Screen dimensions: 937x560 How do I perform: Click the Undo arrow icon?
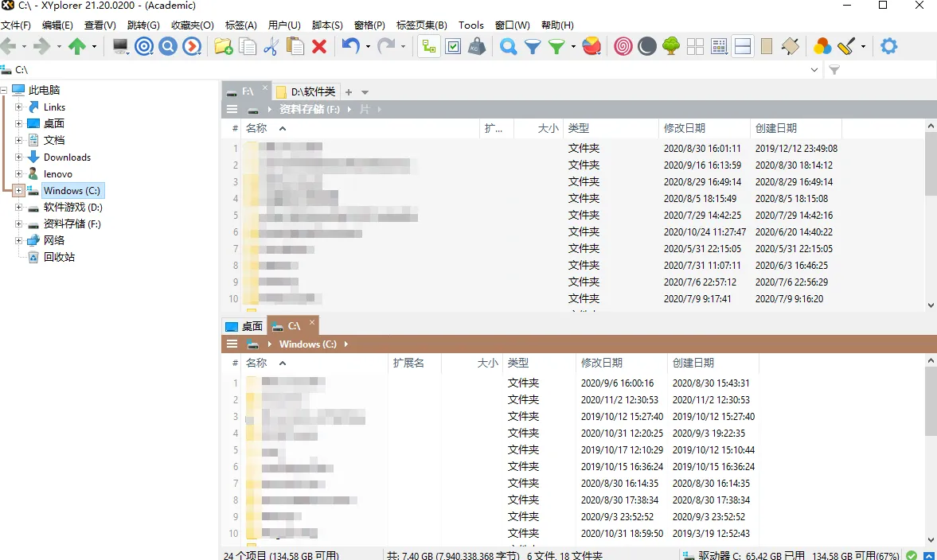349,47
